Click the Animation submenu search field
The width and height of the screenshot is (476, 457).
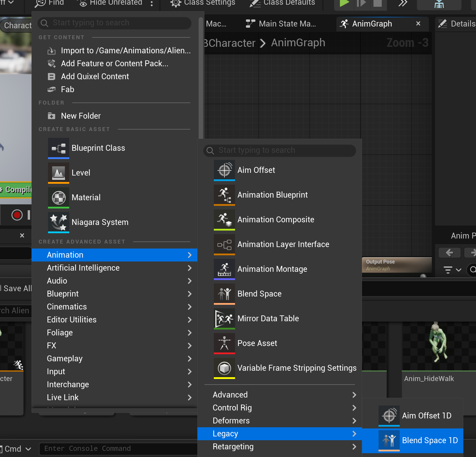[280, 150]
